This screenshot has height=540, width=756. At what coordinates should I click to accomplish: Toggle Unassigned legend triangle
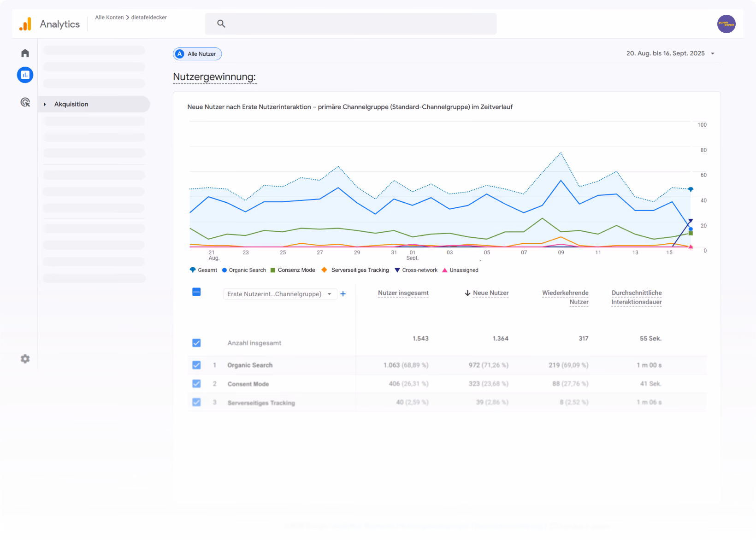pos(445,270)
